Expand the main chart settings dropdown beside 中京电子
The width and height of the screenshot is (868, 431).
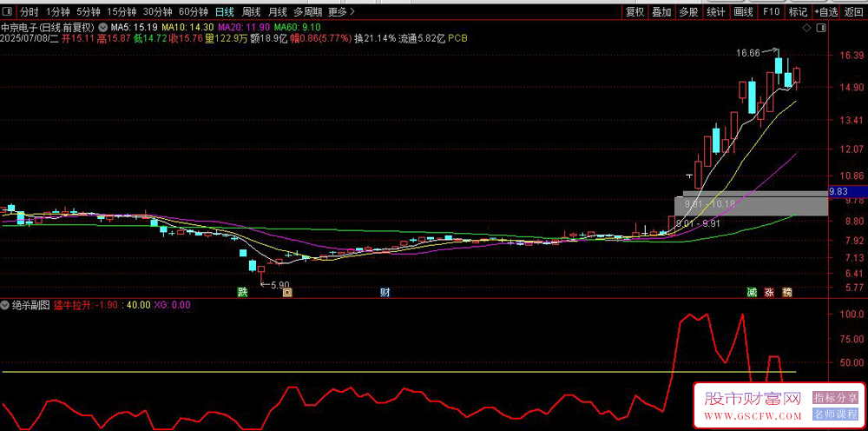coord(103,27)
